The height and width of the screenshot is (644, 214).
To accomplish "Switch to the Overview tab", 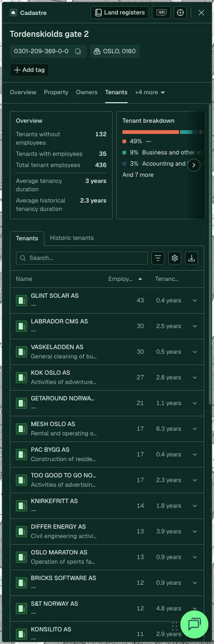I will tap(23, 92).
